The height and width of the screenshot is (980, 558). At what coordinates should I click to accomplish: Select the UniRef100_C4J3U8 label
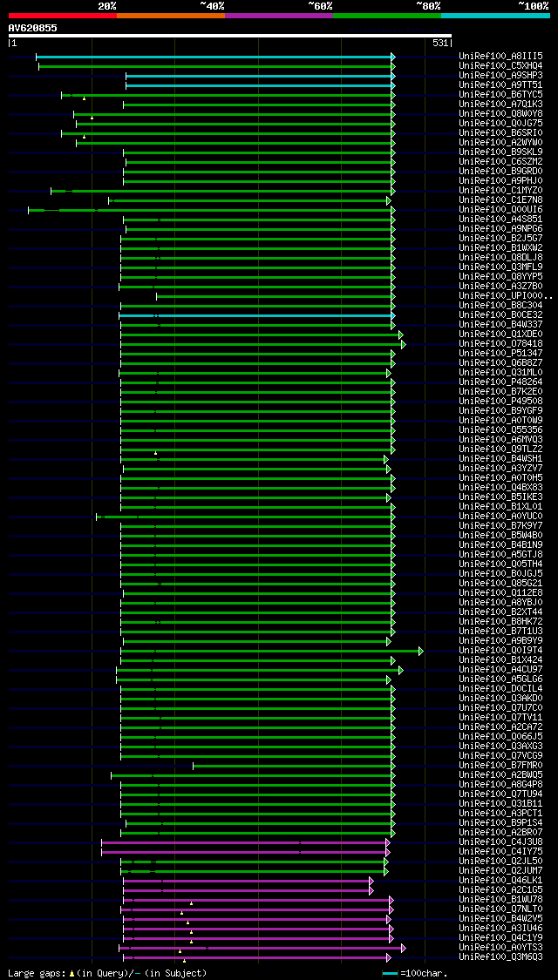[500, 841]
